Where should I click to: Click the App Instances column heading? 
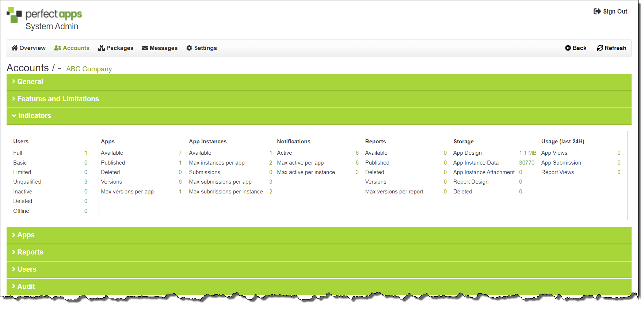tap(207, 142)
